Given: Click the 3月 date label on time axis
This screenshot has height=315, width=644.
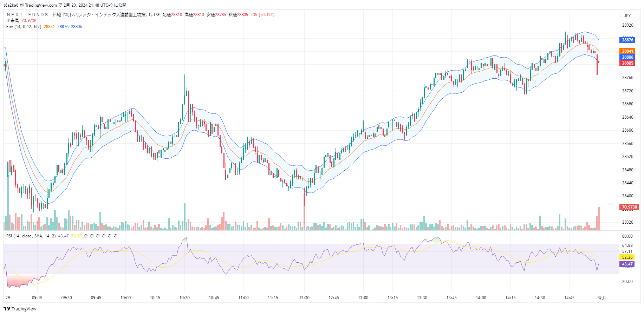Looking at the screenshot, I should pos(601,298).
